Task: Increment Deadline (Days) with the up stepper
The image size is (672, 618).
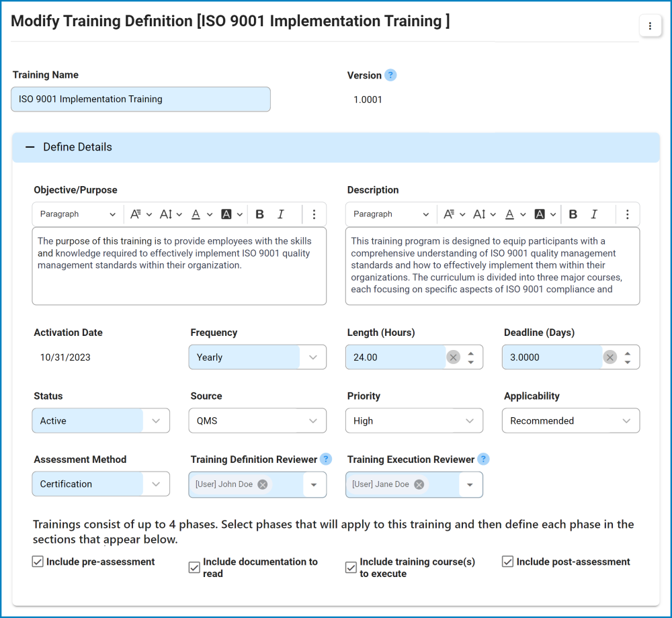Action: point(626,353)
